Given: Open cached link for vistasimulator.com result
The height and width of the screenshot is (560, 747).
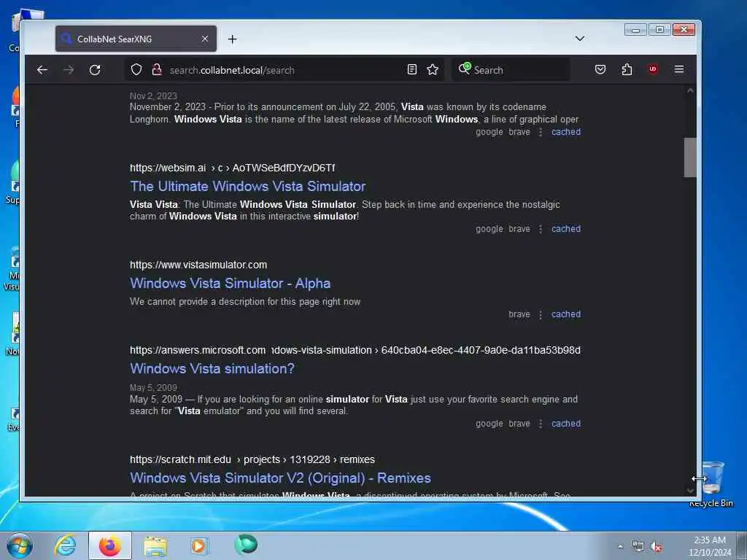Looking at the screenshot, I should [566, 314].
